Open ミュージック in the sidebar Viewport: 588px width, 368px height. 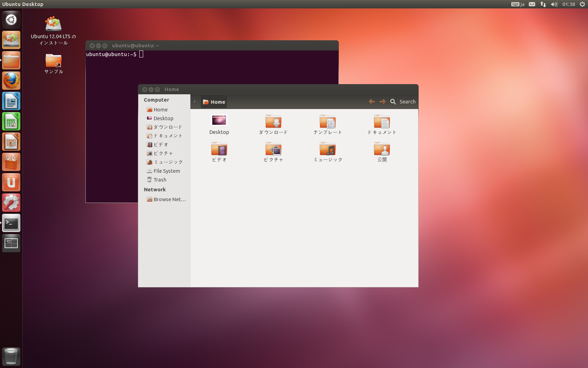[x=164, y=162]
